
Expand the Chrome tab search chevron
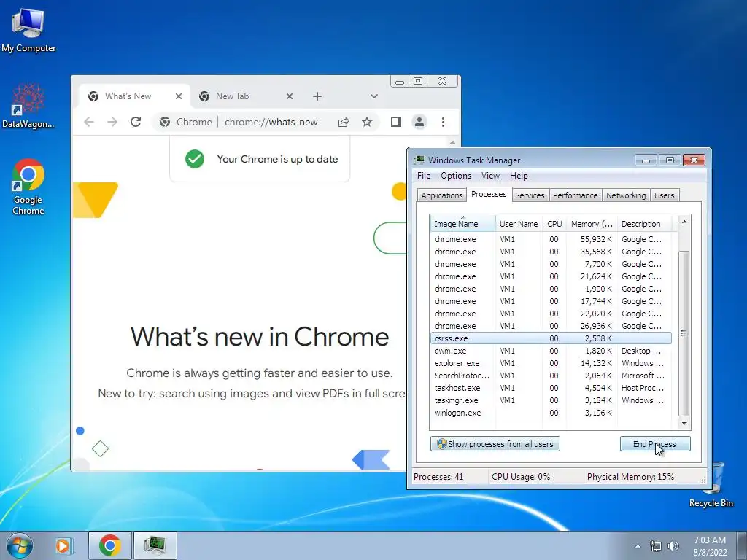[374, 96]
